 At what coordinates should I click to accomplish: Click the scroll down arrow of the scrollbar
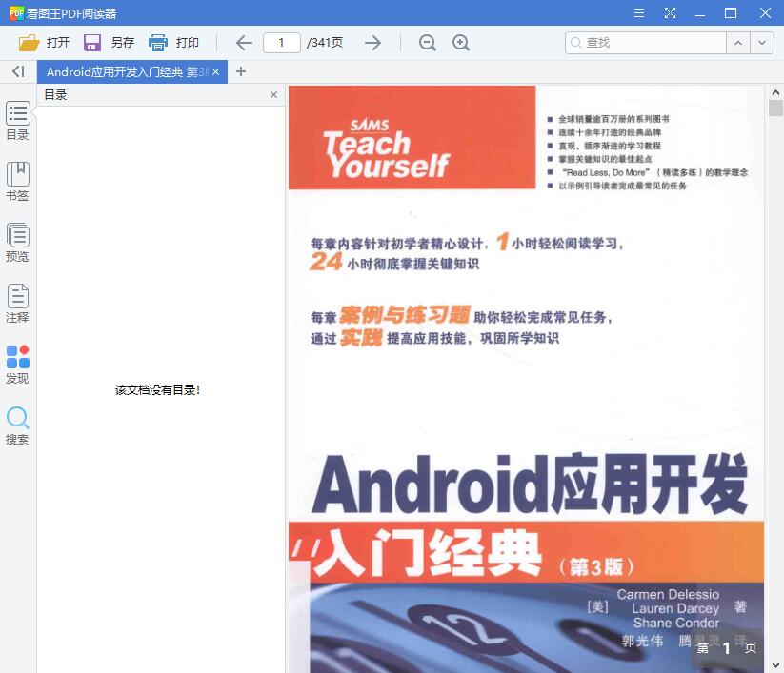tap(775, 665)
